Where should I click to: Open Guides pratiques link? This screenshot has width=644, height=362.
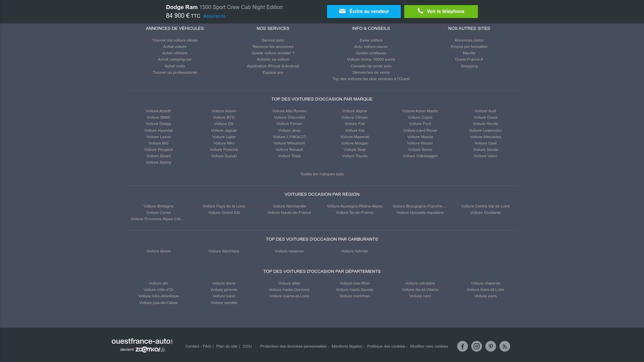371,53
